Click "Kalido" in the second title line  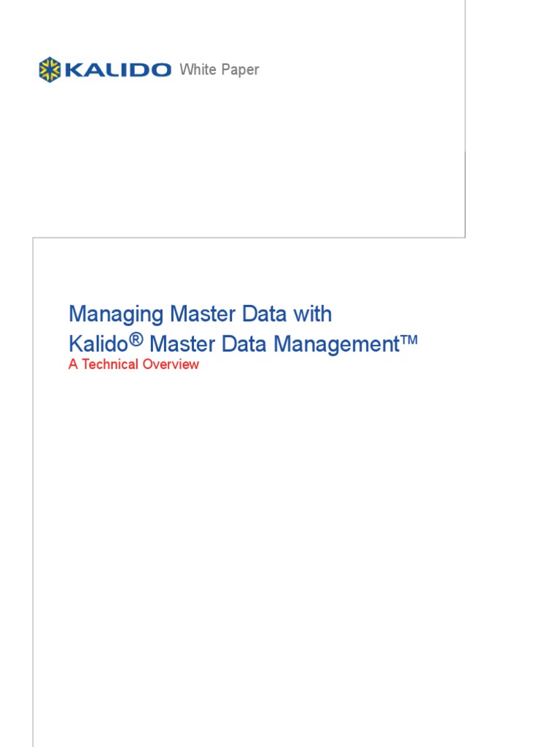[98, 344]
